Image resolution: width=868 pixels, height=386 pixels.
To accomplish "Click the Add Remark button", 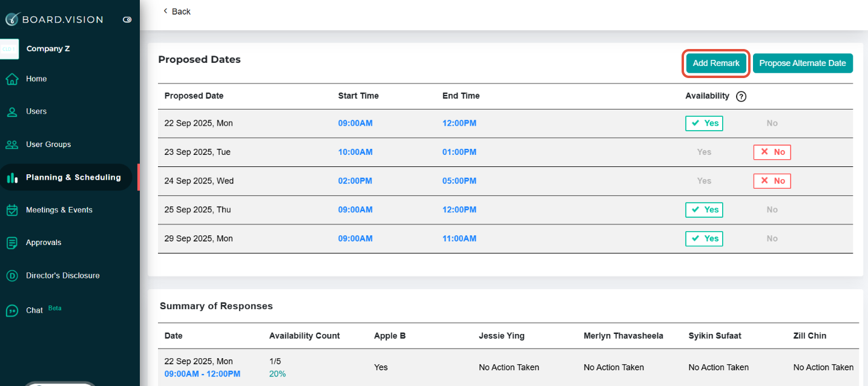I will (716, 63).
